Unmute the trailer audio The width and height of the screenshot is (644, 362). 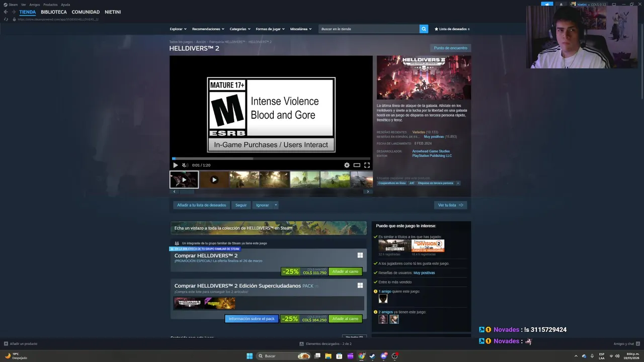pyautogui.click(x=185, y=165)
